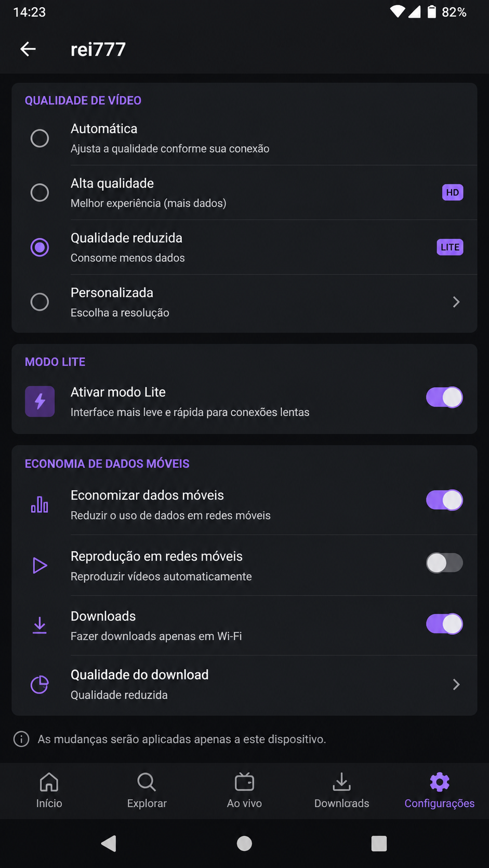Viewport: 489px width, 868px height.
Task: Expand Qualidade do download options chevron
Action: 456,685
